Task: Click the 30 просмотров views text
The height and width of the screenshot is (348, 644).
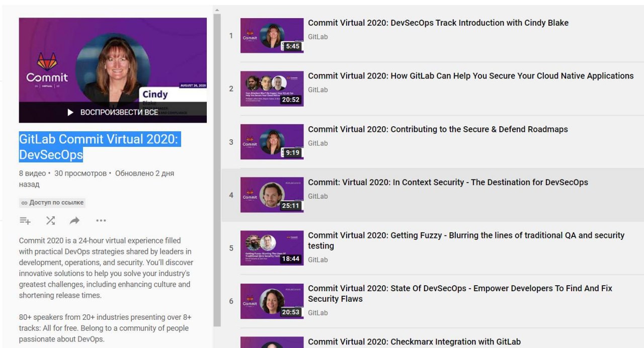Action: pyautogui.click(x=80, y=173)
